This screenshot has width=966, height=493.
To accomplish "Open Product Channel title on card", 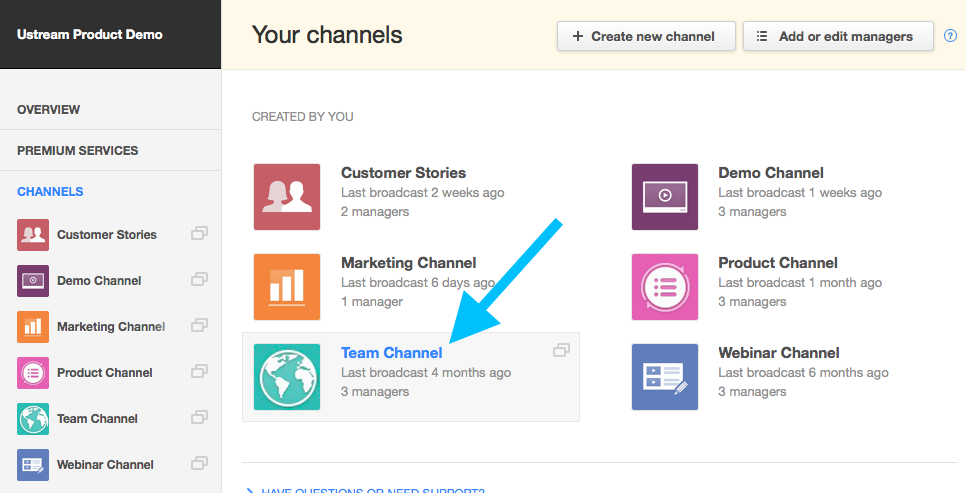I will (777, 263).
